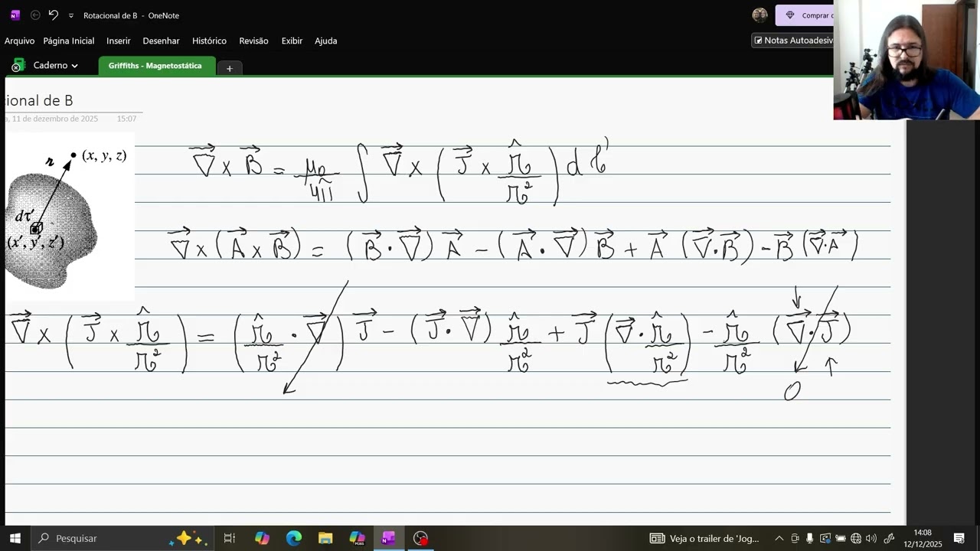Open the notification center icon
This screenshot has height=551, width=980.
959,538
